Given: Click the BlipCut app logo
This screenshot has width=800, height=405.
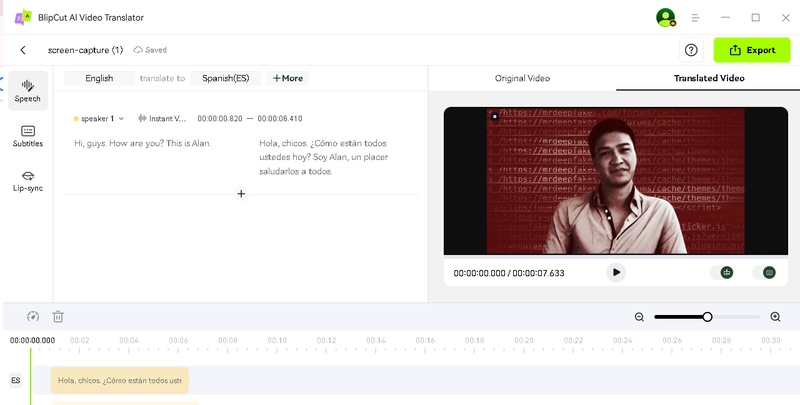Looking at the screenshot, I should [x=23, y=17].
